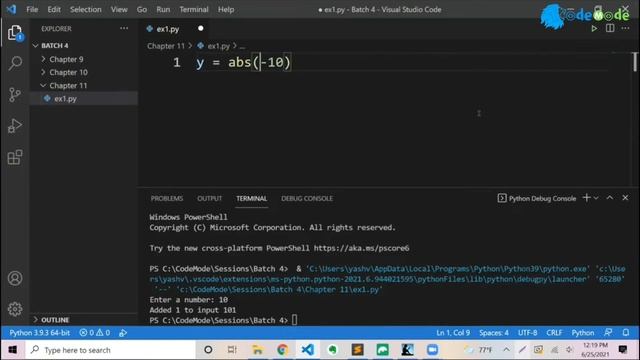Click the debug status bar icon
Image resolution: width=640 pixels, height=360 pixels.
(x=123, y=333)
